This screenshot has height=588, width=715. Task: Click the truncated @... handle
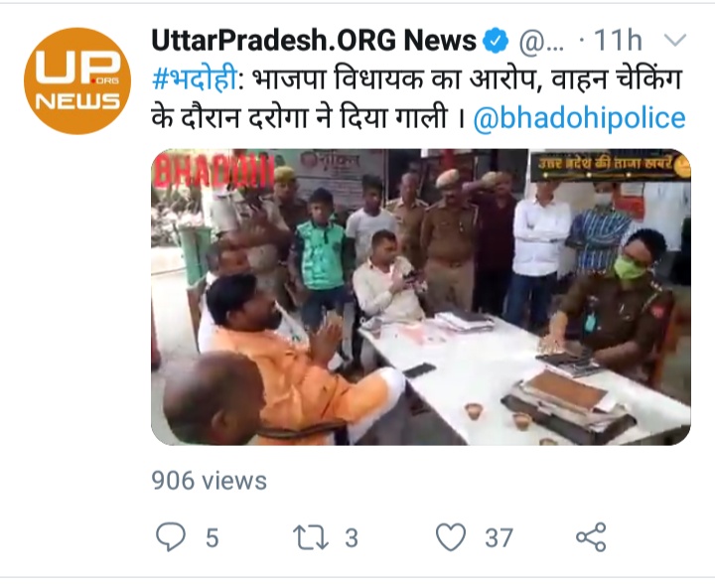(541, 43)
